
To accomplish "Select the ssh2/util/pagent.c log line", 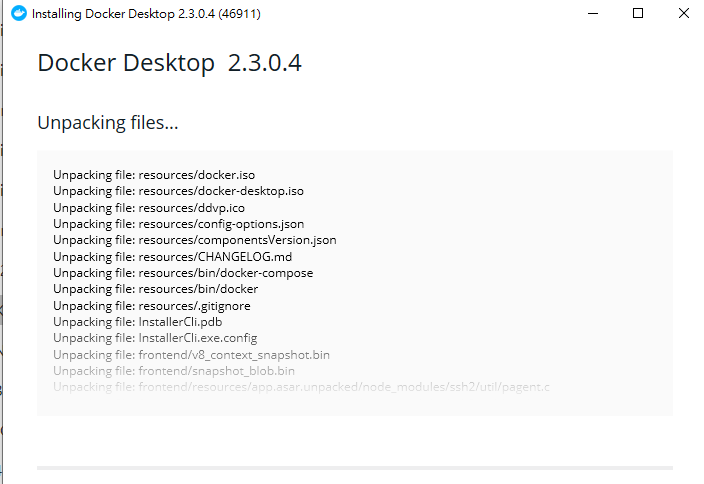I will [301, 387].
